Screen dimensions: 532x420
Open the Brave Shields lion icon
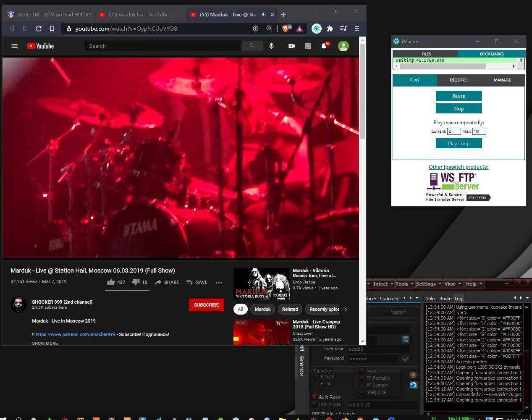pos(286,29)
